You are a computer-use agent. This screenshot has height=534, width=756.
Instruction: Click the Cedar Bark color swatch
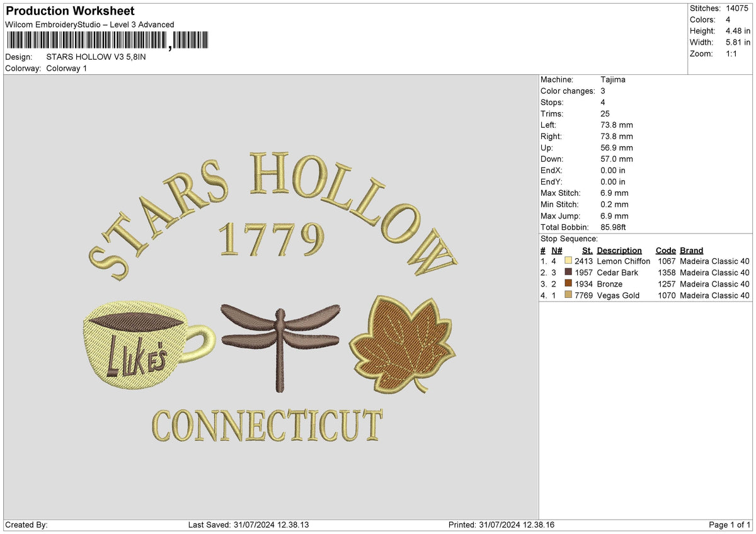click(569, 273)
